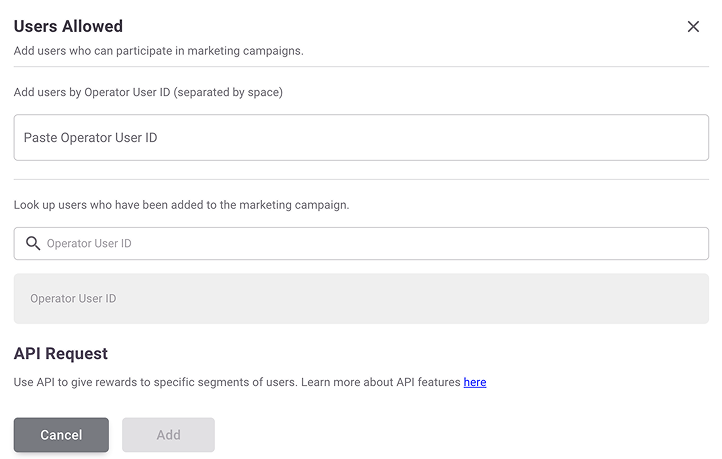Click into the Operator User ID search field
The height and width of the screenshot is (459, 722).
point(370,243)
